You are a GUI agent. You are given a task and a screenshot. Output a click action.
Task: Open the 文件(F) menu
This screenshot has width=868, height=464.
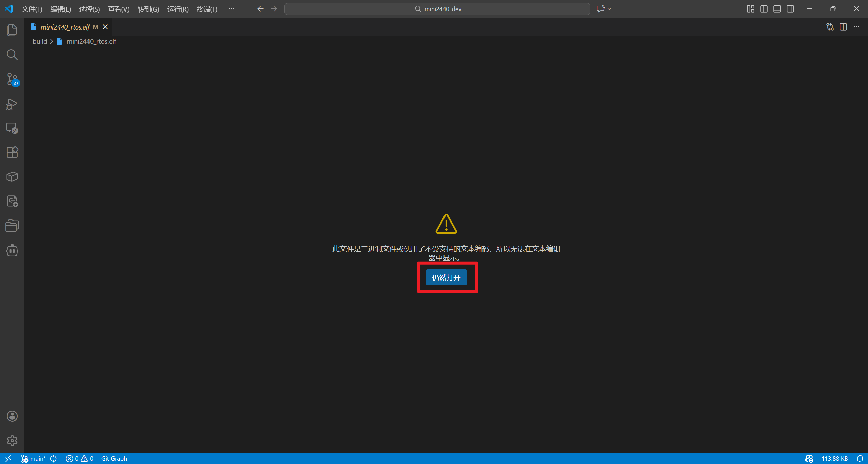(32, 9)
